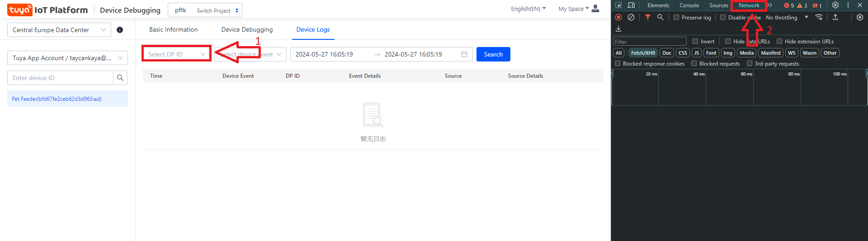Open the Console tab in DevTools
868x241 pixels.
(x=689, y=5)
